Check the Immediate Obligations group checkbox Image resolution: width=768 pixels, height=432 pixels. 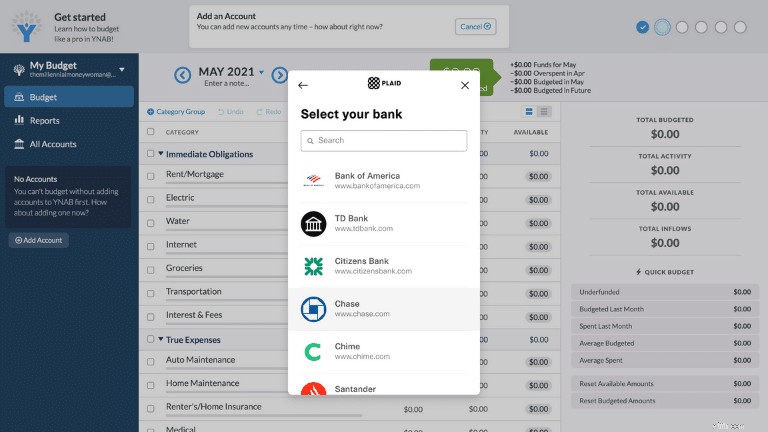(150, 154)
